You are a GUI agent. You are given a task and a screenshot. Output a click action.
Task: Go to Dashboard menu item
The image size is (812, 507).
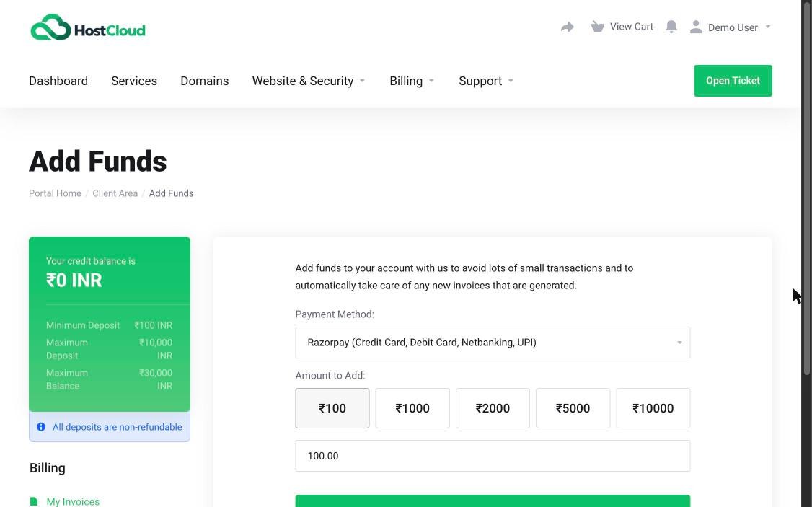[x=58, y=81]
